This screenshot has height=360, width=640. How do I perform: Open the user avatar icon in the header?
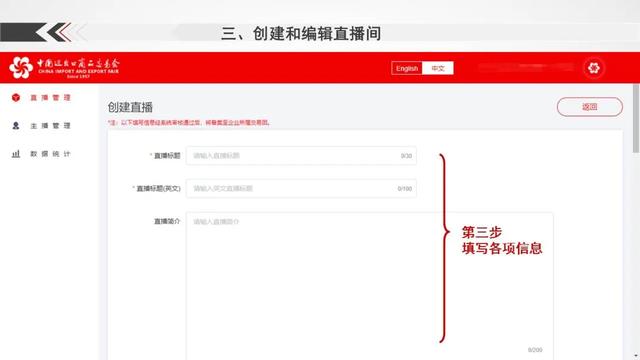[593, 68]
